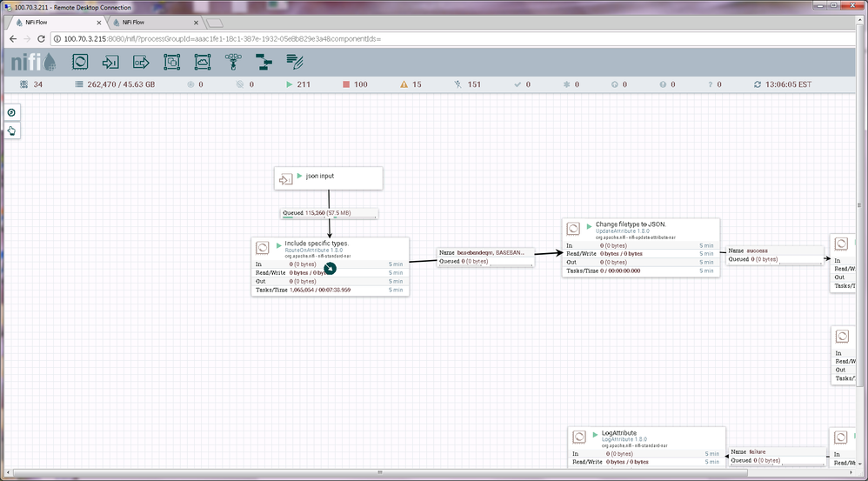Select the Process Group toolbar icon
Viewport: 868px width, 481px height.
(171, 62)
